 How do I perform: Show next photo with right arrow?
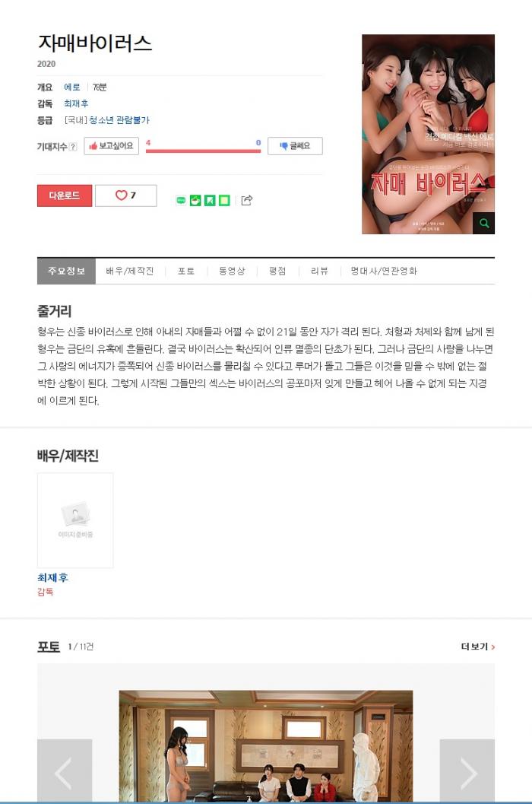tap(467, 771)
